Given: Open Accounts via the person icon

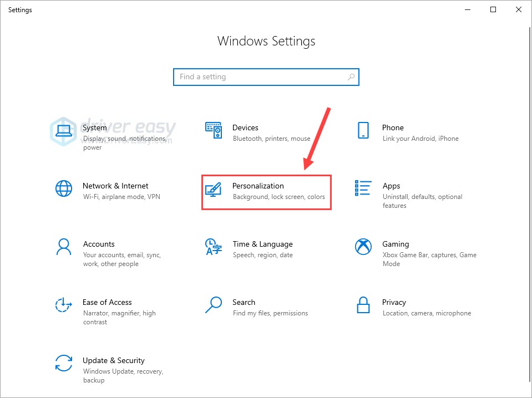Looking at the screenshot, I should [63, 245].
